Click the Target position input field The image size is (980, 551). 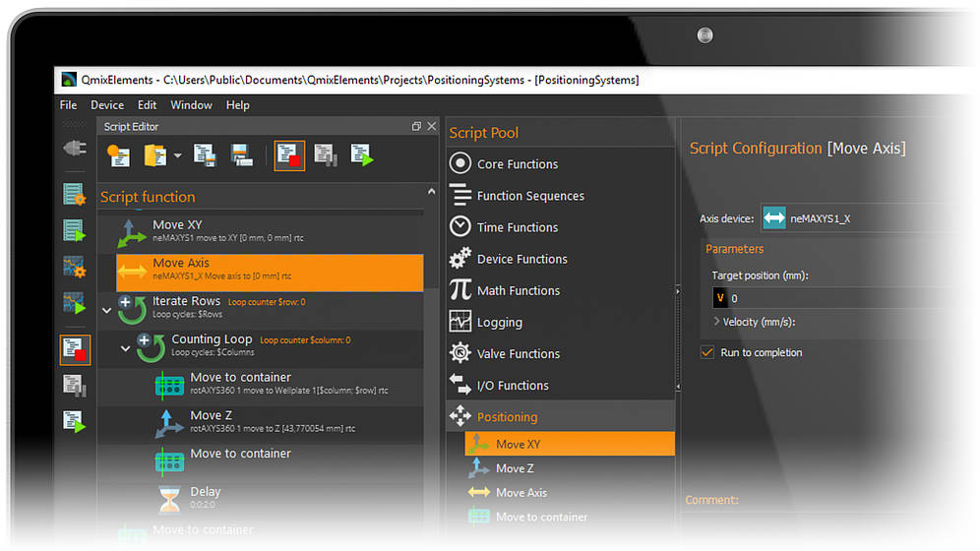[x=836, y=298]
